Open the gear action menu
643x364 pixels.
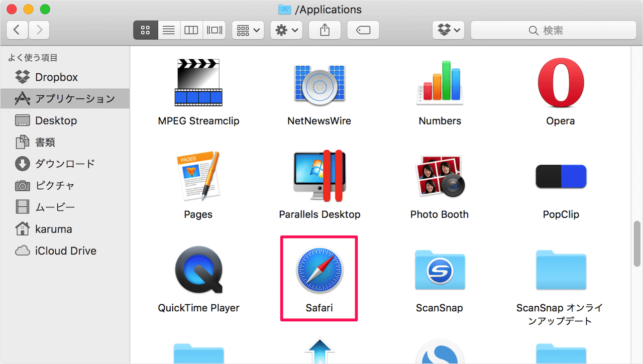pos(286,30)
